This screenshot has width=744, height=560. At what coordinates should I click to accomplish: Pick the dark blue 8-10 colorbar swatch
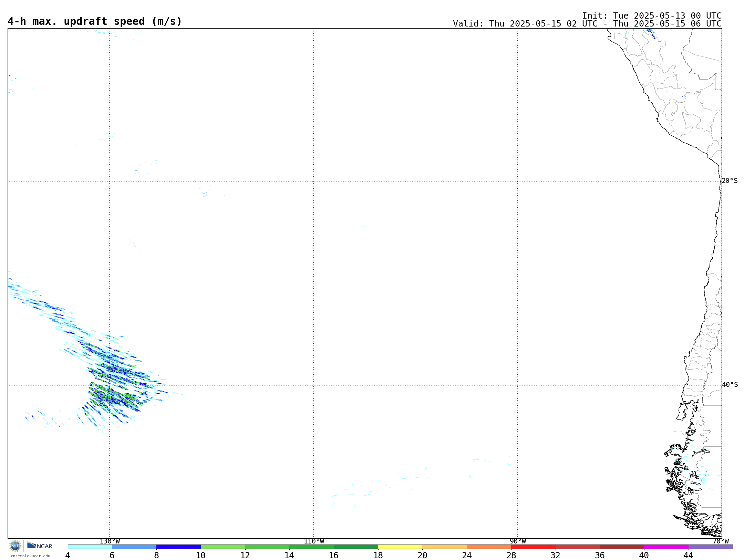point(178,547)
